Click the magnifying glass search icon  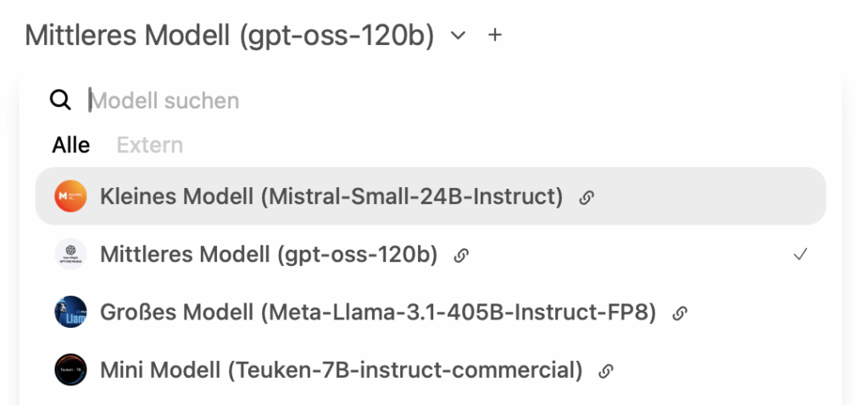(60, 101)
